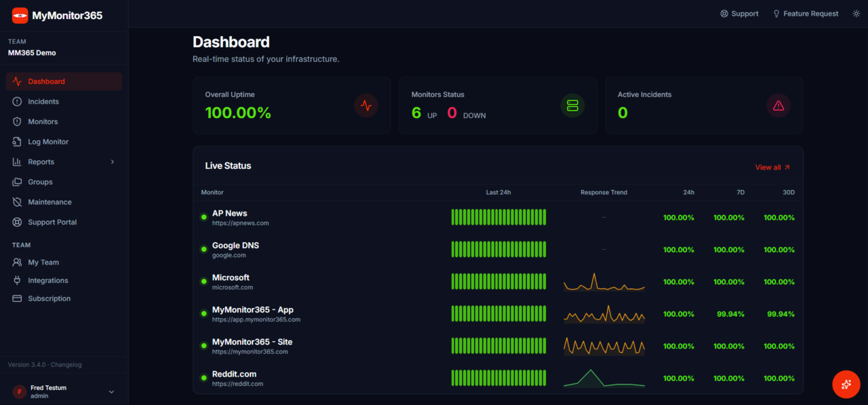Click the Overall Uptime pulse icon
Image resolution: width=868 pixels, height=405 pixels.
click(366, 106)
